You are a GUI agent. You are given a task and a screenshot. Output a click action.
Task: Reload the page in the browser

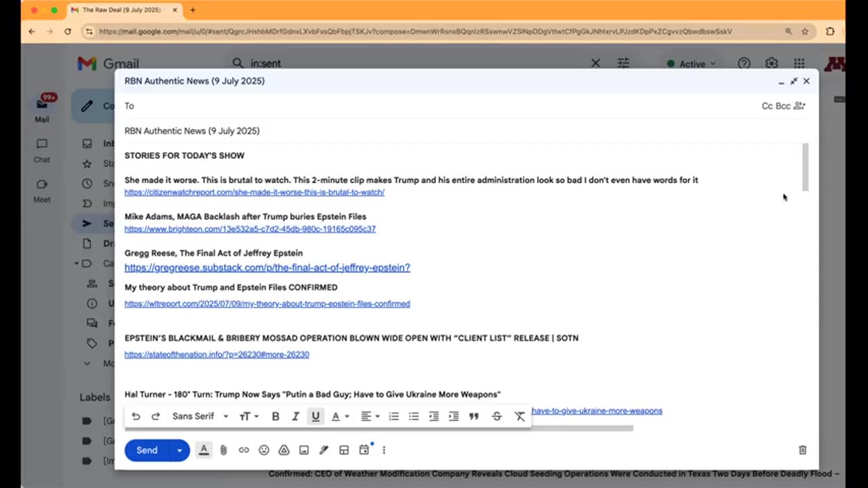point(68,31)
